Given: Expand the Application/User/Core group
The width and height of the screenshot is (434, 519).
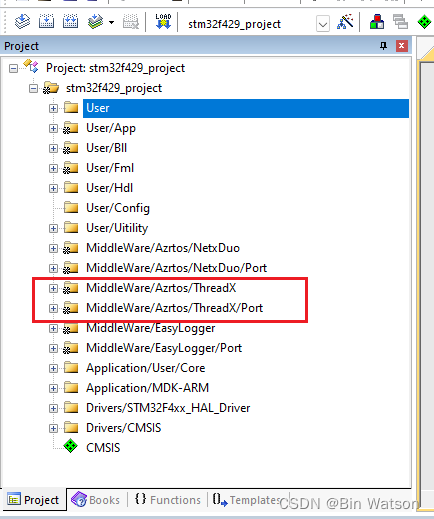Looking at the screenshot, I should (53, 368).
